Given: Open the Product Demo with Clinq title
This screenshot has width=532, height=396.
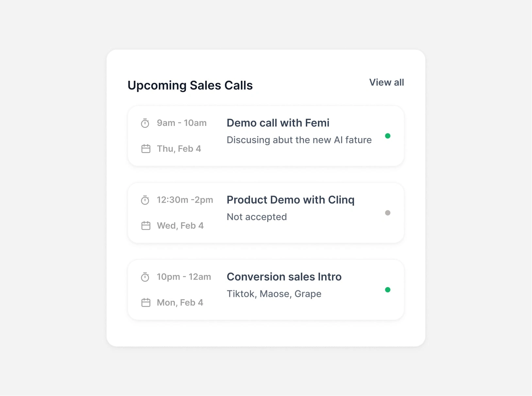Looking at the screenshot, I should pyautogui.click(x=291, y=200).
